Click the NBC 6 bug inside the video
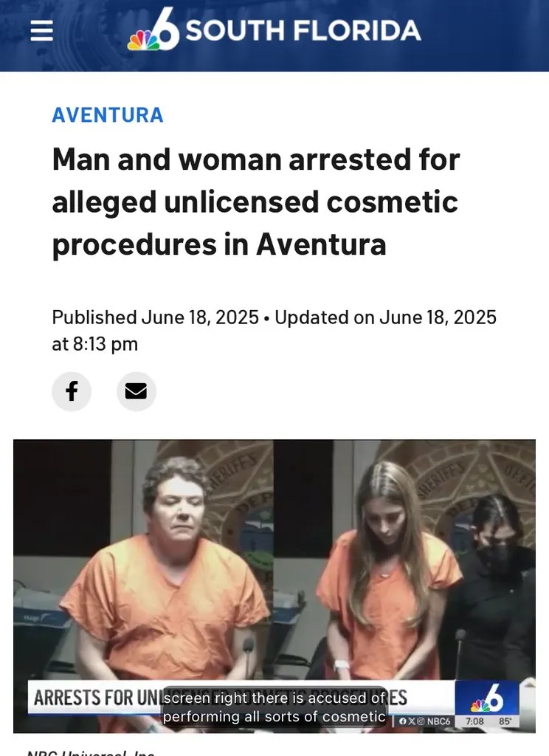The width and height of the screenshot is (549, 756). coord(487,698)
